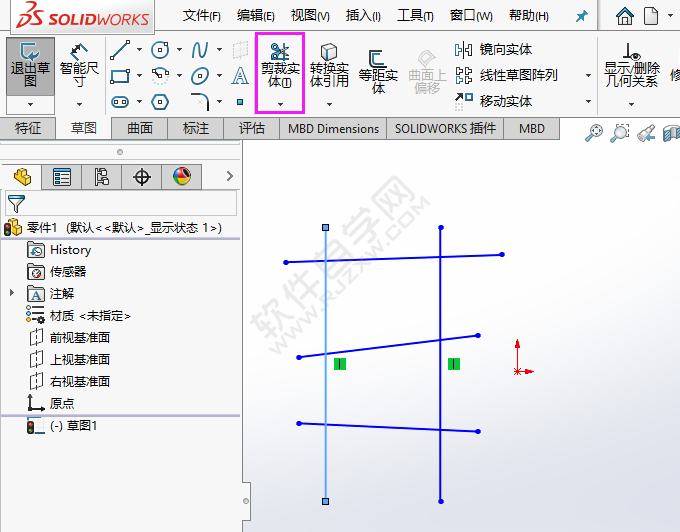Image resolution: width=680 pixels, height=532 pixels.
Task: Select the Corner Rectangle tool
Action: click(120, 76)
